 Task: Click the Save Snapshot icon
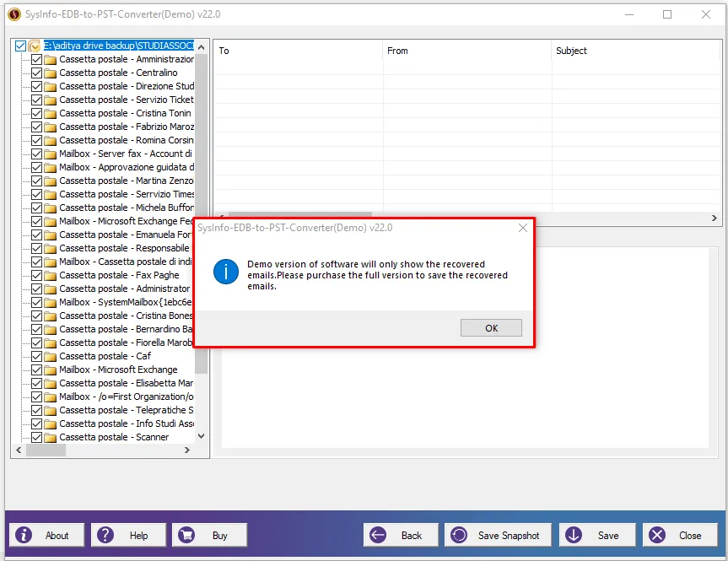[x=460, y=535]
